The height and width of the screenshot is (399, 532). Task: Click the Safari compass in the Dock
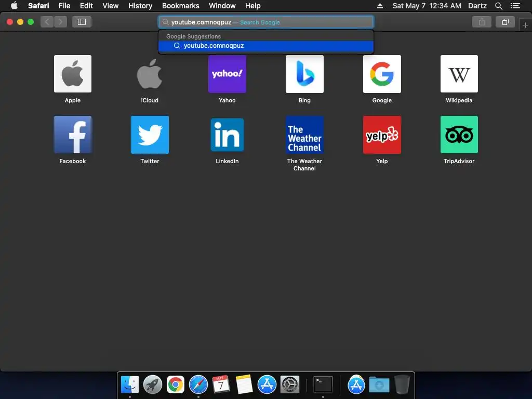pos(198,385)
